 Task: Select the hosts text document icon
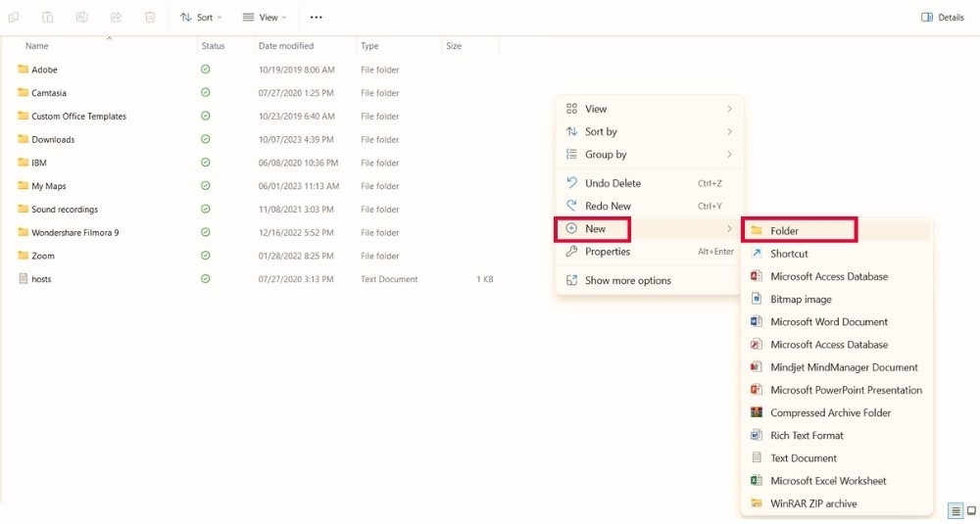point(24,278)
